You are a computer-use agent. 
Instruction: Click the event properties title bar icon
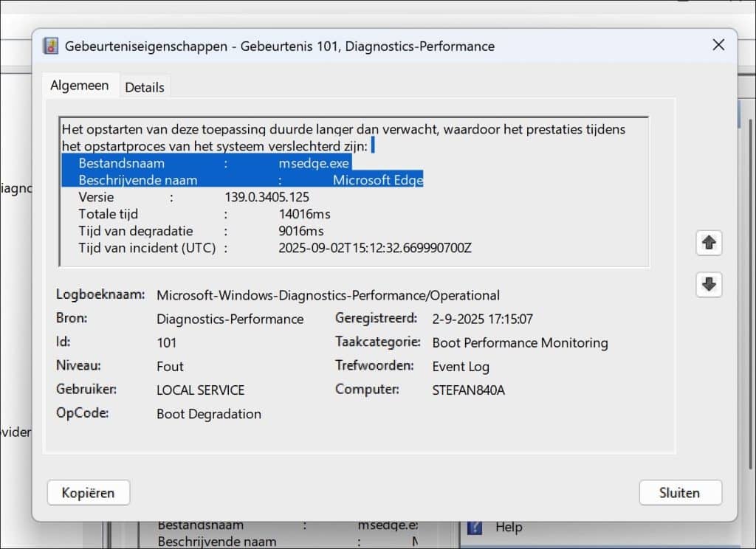[51, 46]
